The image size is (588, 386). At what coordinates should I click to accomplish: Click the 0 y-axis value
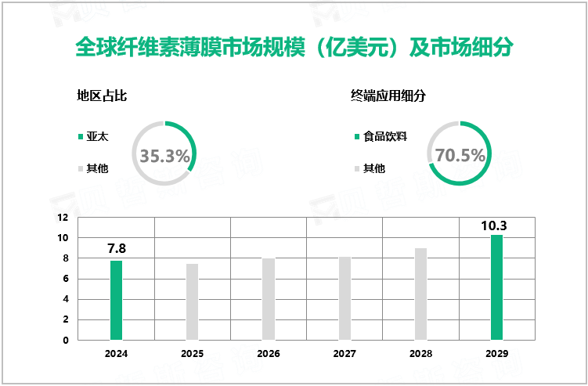click(x=66, y=341)
